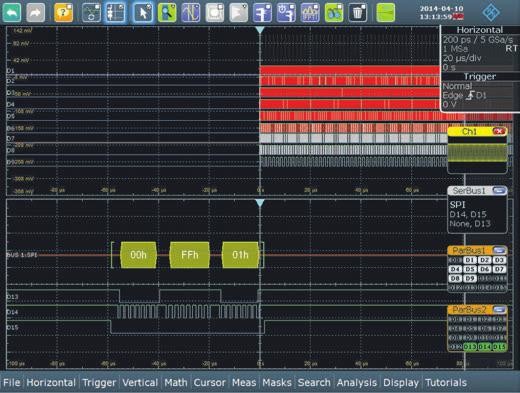Open the Analysis menu
Screen dimensions: 520x393
click(357, 382)
